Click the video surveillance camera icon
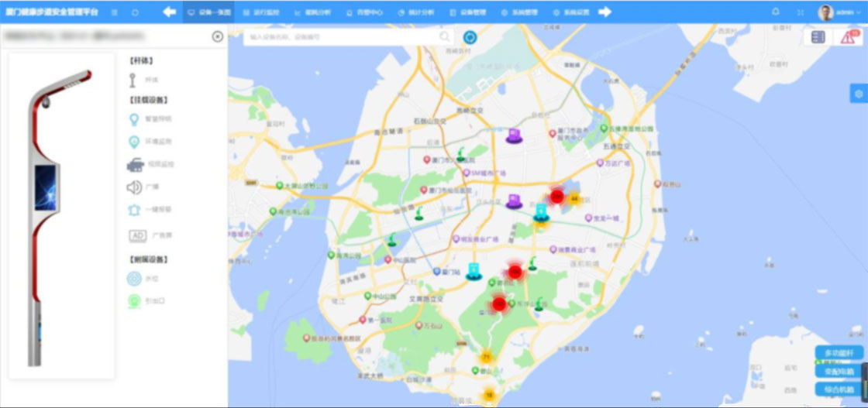The width and height of the screenshot is (868, 408). tap(136, 164)
